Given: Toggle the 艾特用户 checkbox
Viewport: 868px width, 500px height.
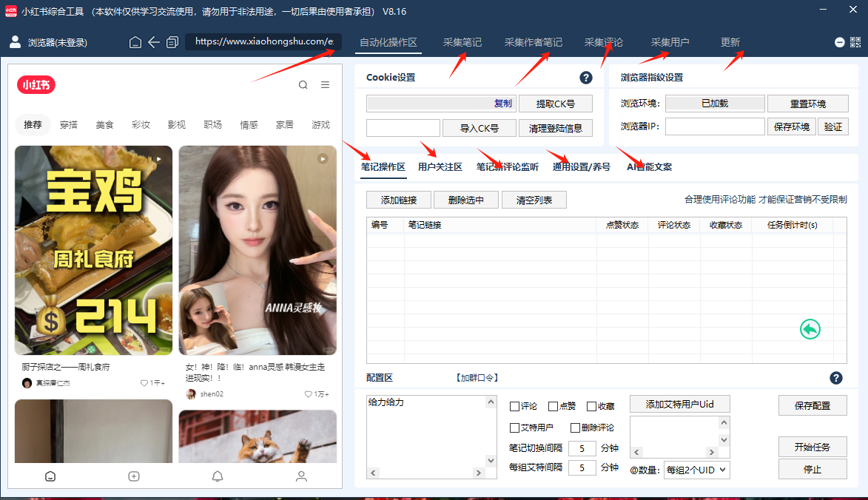Looking at the screenshot, I should click(x=514, y=428).
